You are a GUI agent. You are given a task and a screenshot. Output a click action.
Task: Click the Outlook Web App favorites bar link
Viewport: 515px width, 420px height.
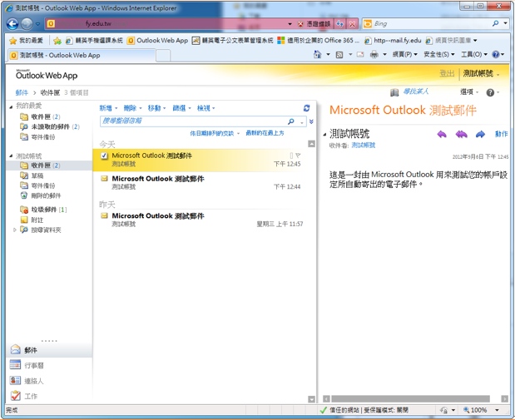(x=157, y=41)
